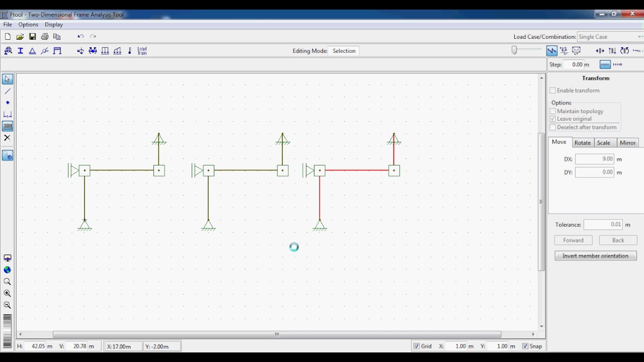Image resolution: width=644 pixels, height=362 pixels.
Task: Click the redraw display monitor icon
Action: click(8, 258)
